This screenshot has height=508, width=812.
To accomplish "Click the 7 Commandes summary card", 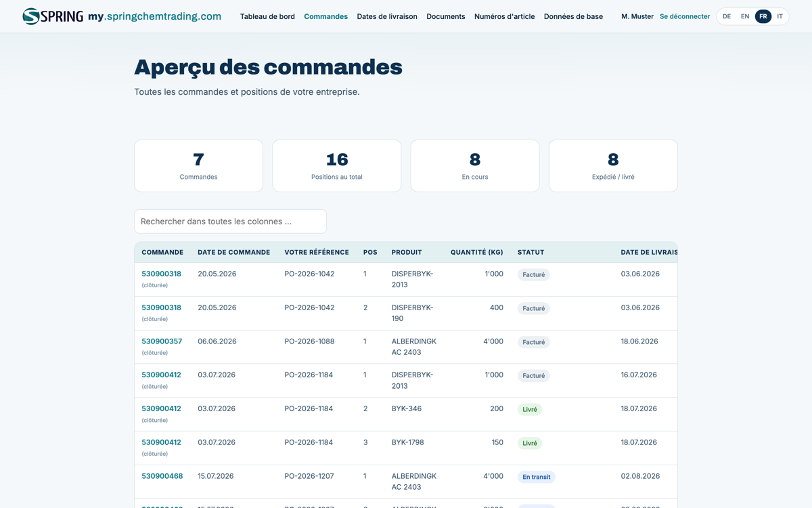I will 198,166.
